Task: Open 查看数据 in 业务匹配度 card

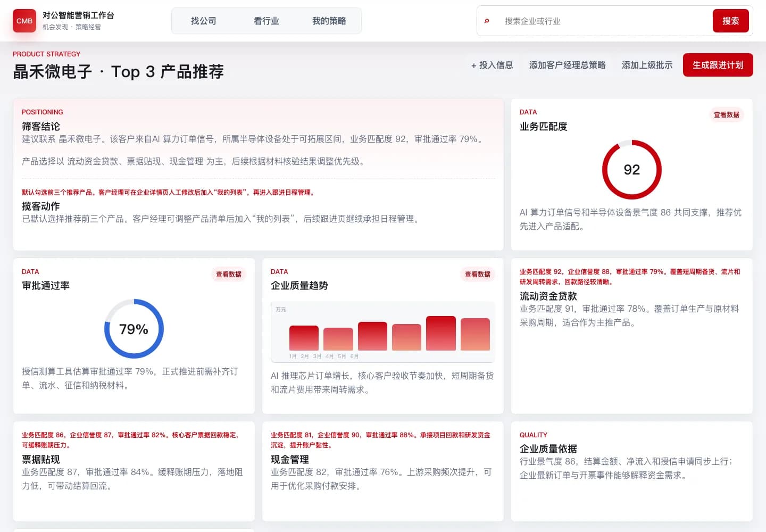Action: 727,114
